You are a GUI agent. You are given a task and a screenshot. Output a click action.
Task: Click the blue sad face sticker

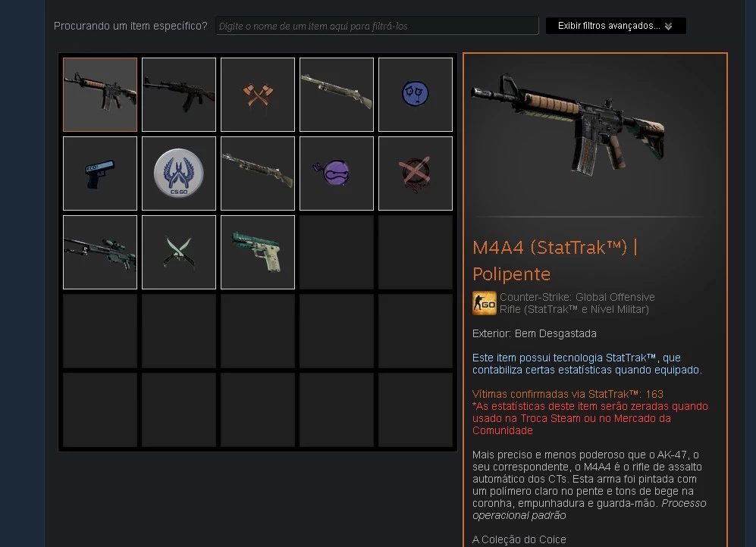point(415,95)
